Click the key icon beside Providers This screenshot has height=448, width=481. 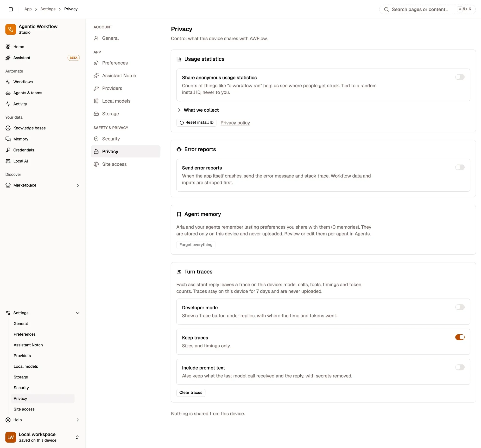[96, 88]
